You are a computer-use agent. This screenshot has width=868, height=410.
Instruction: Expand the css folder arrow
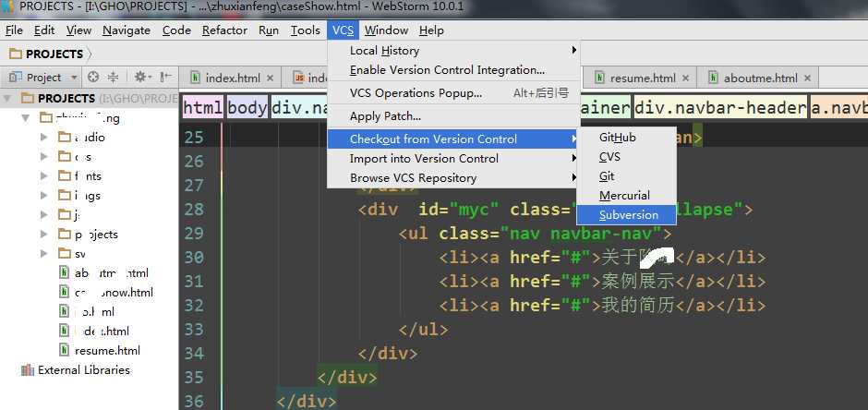(x=44, y=157)
